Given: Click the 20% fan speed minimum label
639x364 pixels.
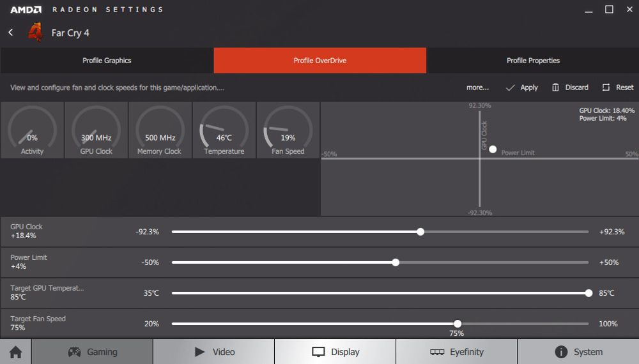Looking at the screenshot, I should tap(151, 324).
